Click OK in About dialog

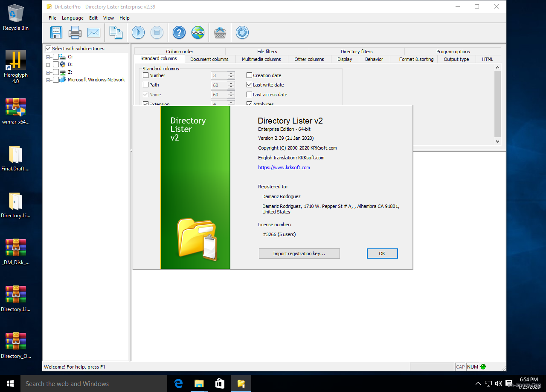point(382,254)
